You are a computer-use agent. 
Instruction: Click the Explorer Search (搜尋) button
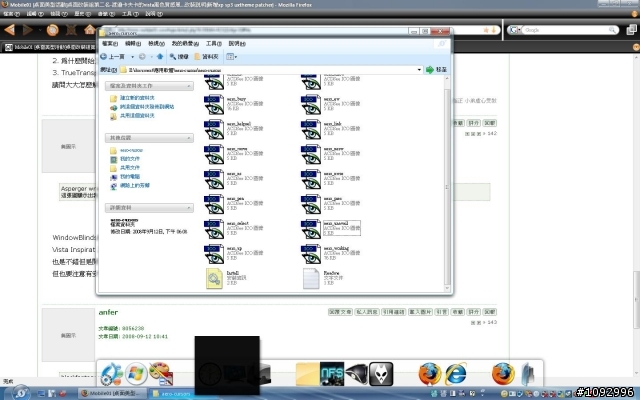tap(179, 56)
